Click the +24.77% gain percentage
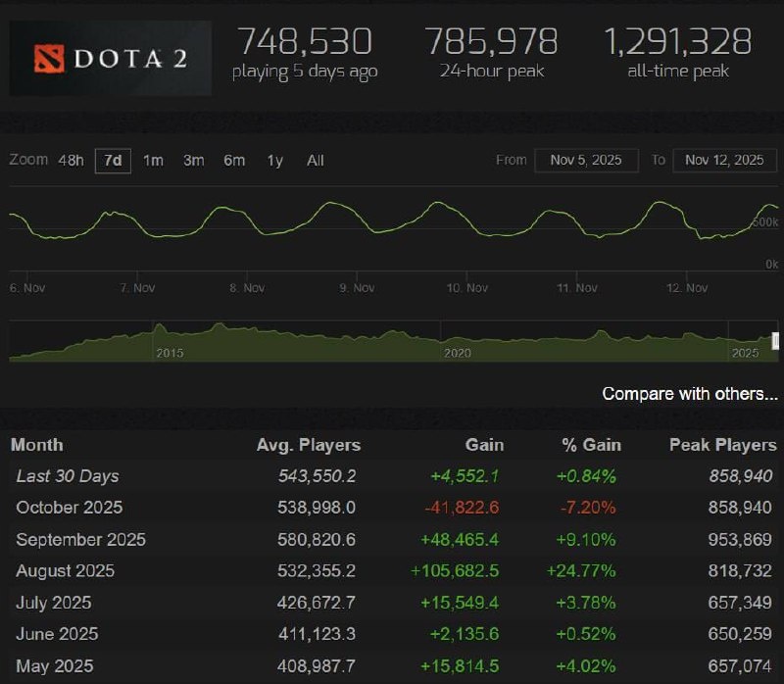This screenshot has height=684, width=784. pos(581,571)
